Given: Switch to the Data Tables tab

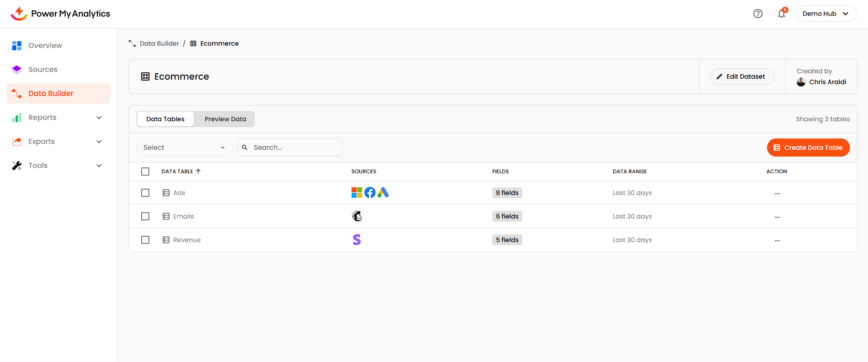Looking at the screenshot, I should coord(165,119).
